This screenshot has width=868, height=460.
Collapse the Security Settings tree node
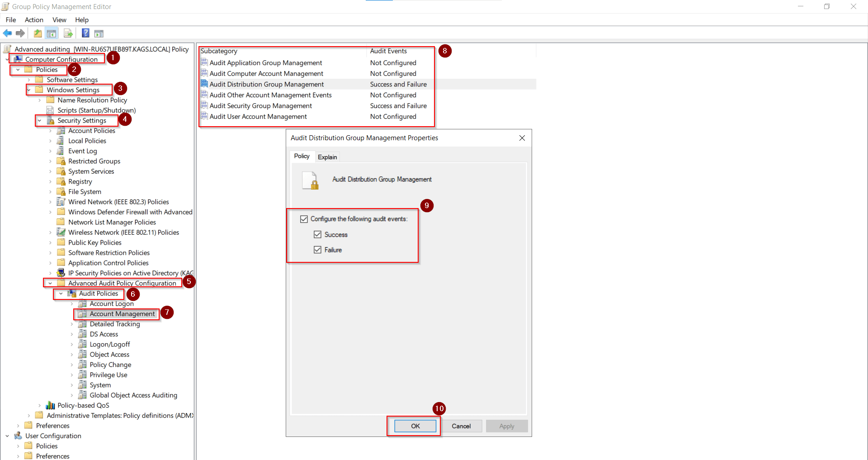[x=39, y=120]
